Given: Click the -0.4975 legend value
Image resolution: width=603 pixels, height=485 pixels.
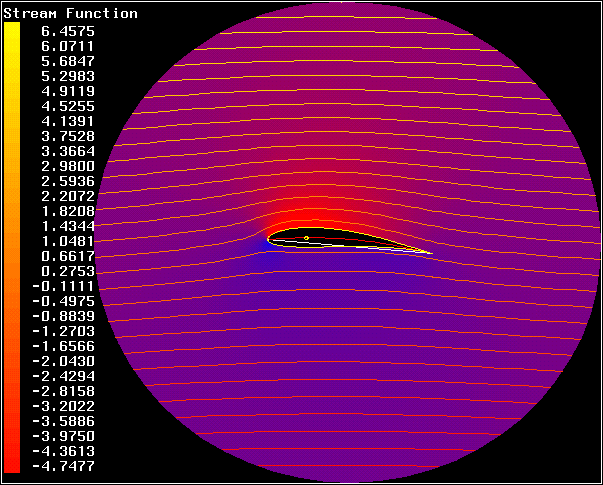Looking at the screenshot, I should click(x=63, y=301).
